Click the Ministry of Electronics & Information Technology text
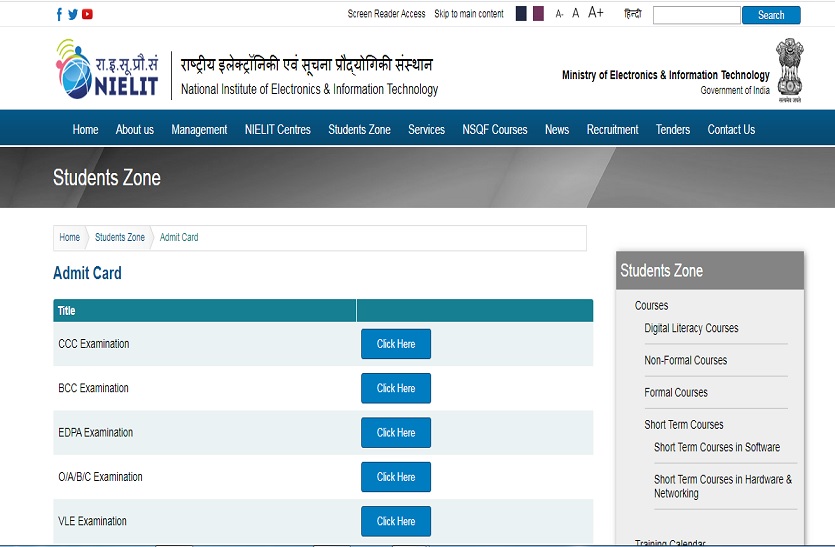This screenshot has width=835, height=547. [666, 75]
